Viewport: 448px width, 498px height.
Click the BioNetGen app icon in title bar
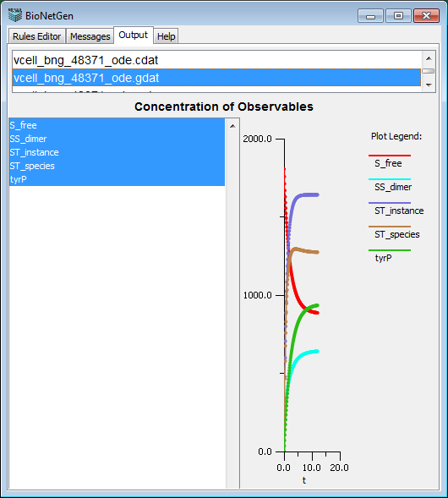[x=15, y=15]
